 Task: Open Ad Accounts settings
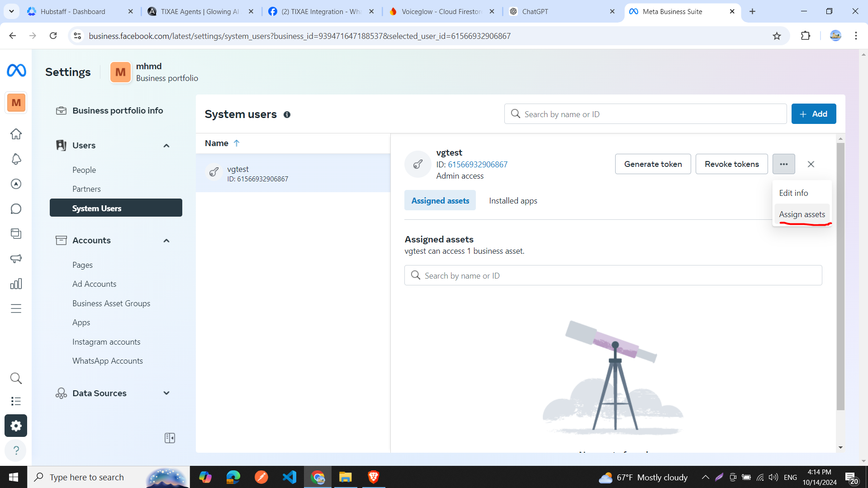point(94,284)
